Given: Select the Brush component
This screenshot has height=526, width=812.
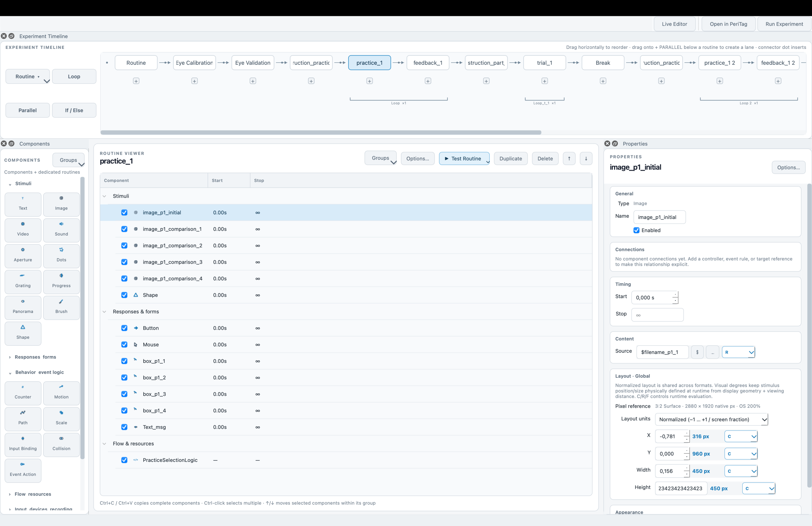Looking at the screenshot, I should pyautogui.click(x=62, y=307).
